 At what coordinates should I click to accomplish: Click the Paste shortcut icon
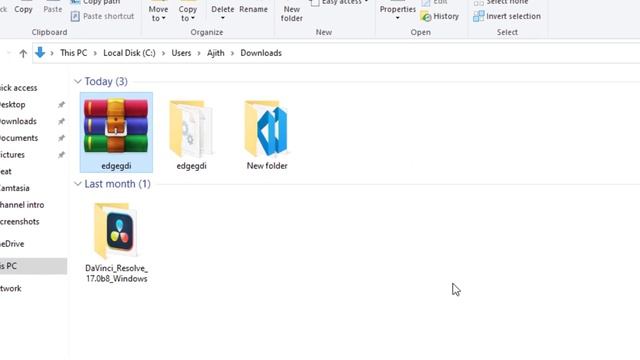tap(75, 16)
